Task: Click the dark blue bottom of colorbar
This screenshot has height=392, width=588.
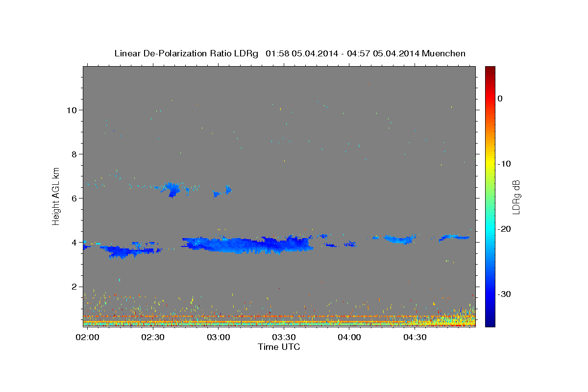Action: click(x=490, y=322)
